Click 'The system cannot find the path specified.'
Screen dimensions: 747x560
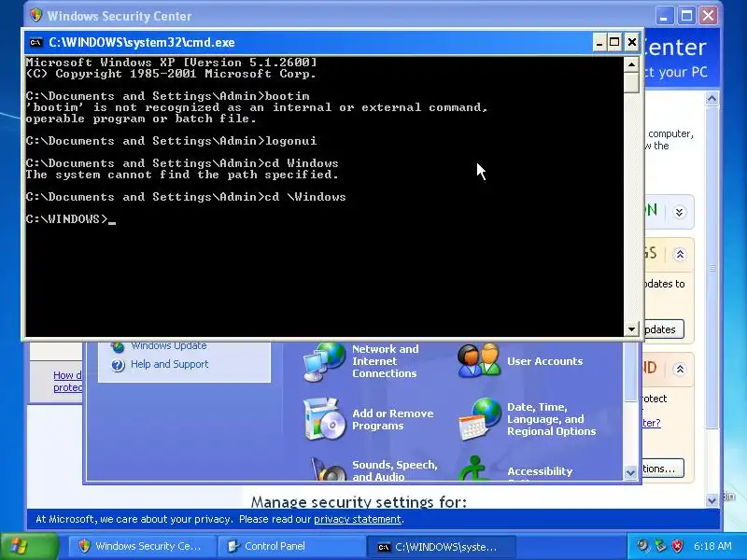[x=182, y=175]
